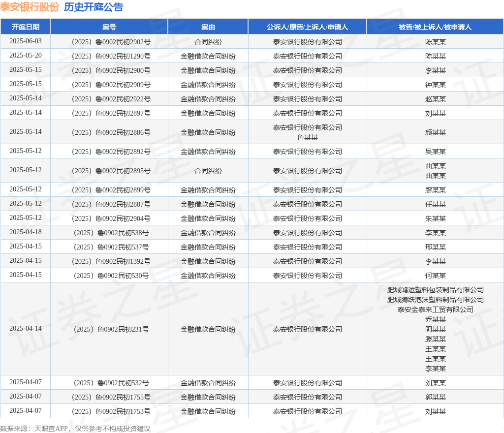504x433 pixels.
Task: Click 泰安银行股份有限公司 in the 1753号 row
Action: pos(307,411)
